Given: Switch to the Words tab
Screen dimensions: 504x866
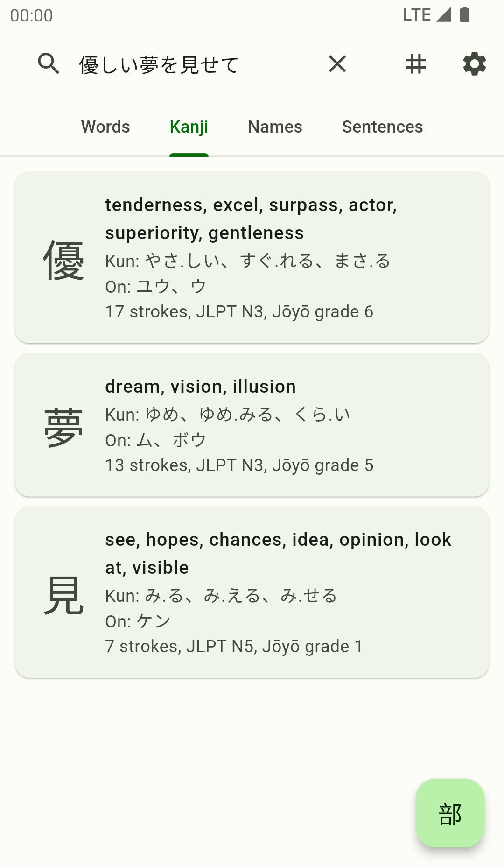Looking at the screenshot, I should point(105,127).
